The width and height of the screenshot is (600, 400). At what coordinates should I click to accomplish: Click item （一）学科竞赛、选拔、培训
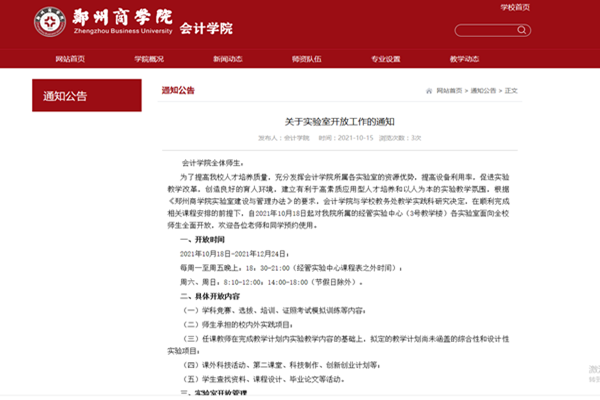coord(274,310)
